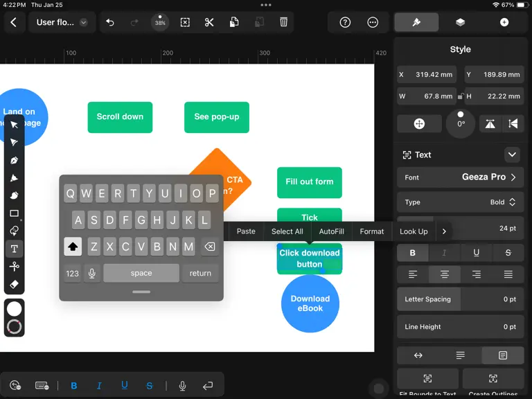Adjust the Line Height field
Screen dimensions: 532x399
click(x=461, y=327)
